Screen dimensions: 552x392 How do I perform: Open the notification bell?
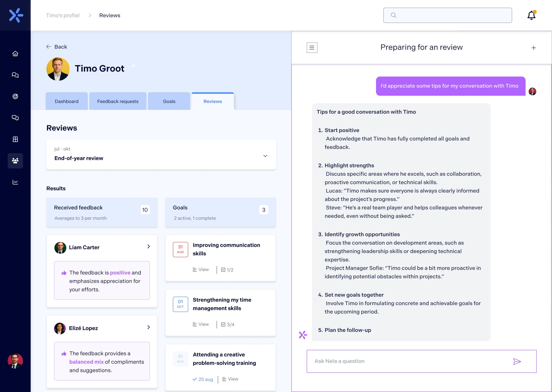pos(531,15)
